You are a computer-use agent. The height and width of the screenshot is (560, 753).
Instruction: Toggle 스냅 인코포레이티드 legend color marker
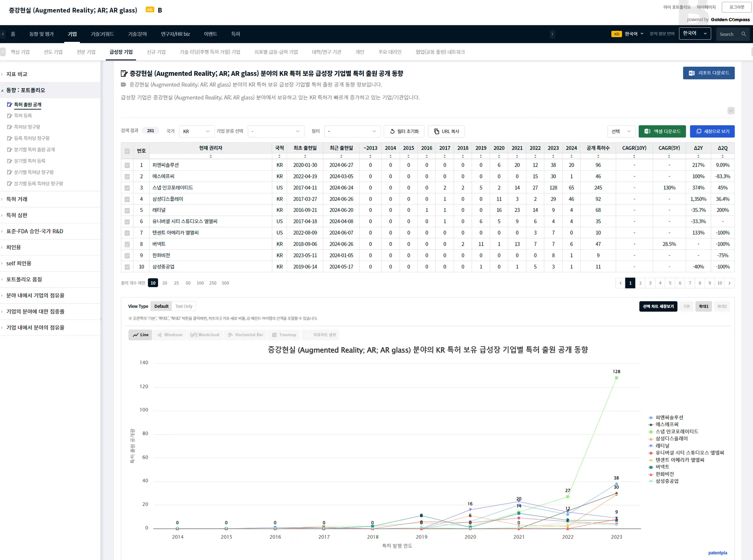click(651, 432)
